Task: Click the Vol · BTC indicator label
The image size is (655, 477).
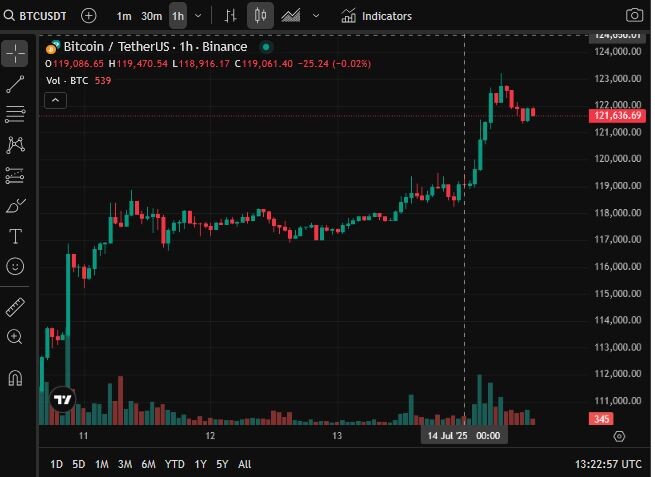Action: point(67,81)
